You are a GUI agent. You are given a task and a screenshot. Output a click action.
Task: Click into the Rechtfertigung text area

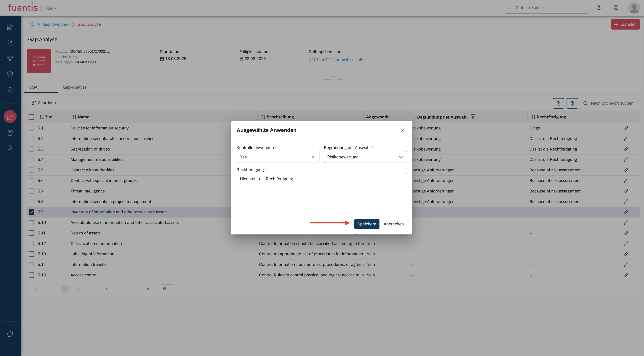point(321,194)
